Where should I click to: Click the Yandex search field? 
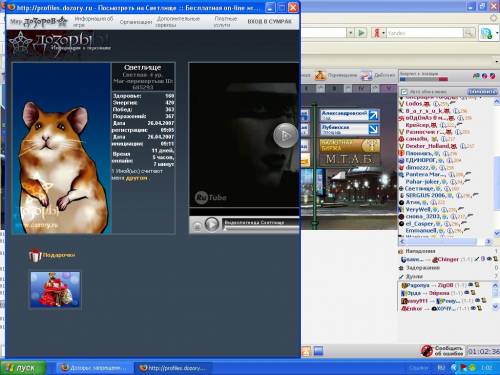click(424, 33)
